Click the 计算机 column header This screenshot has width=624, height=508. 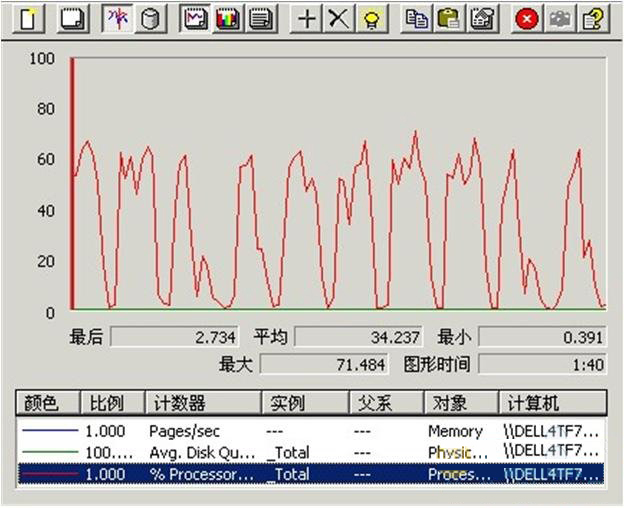coord(553,403)
